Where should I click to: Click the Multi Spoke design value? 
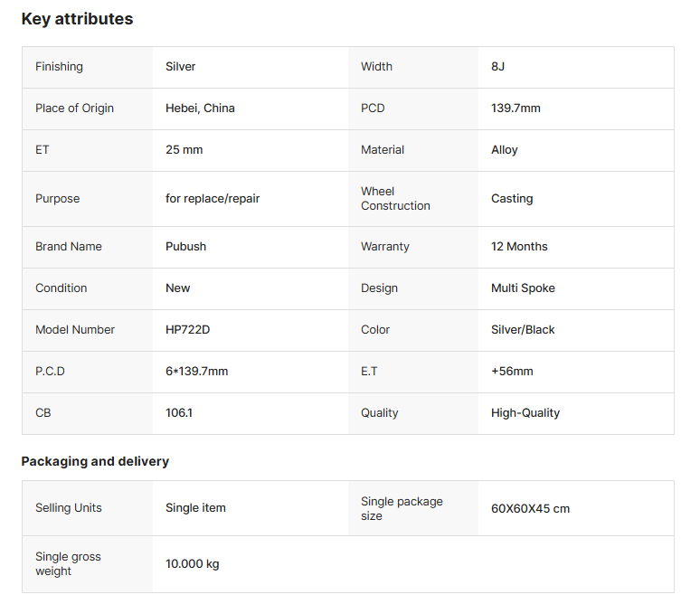point(523,288)
